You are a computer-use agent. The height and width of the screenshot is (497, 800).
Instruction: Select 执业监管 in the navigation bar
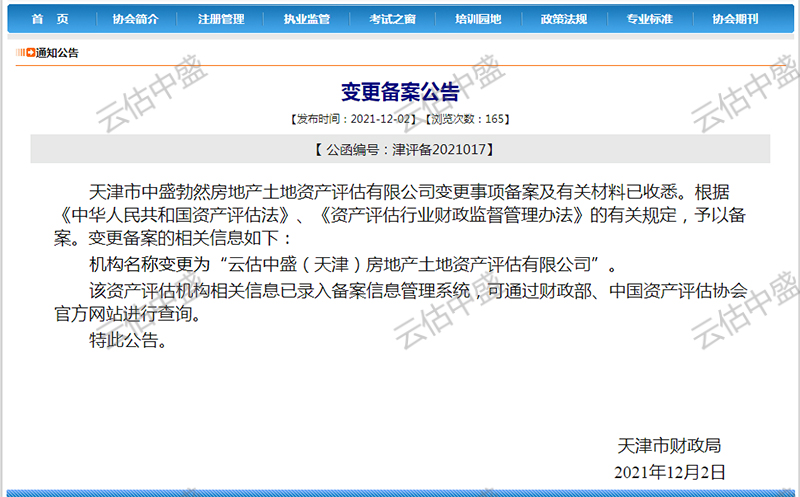pos(307,19)
